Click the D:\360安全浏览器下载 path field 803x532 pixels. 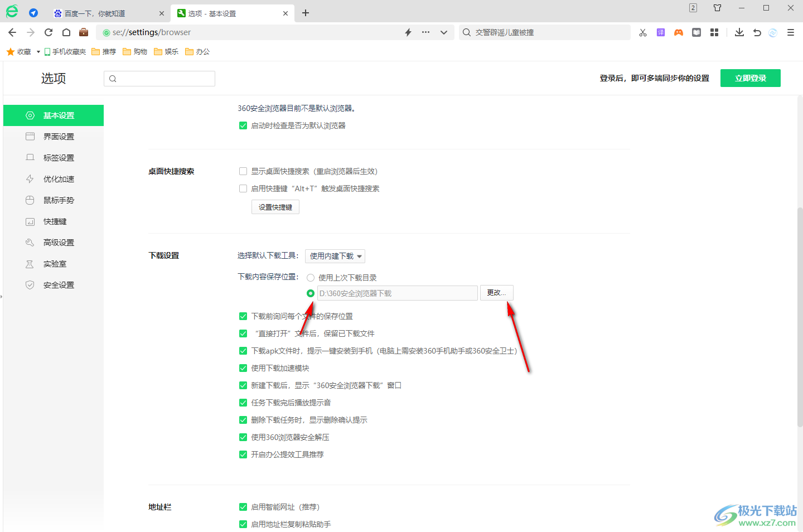click(x=398, y=293)
